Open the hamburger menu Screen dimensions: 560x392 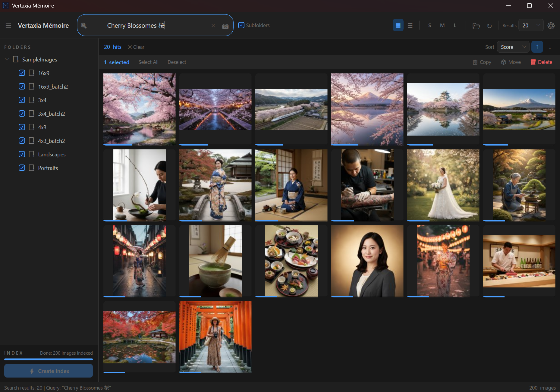(x=8, y=26)
